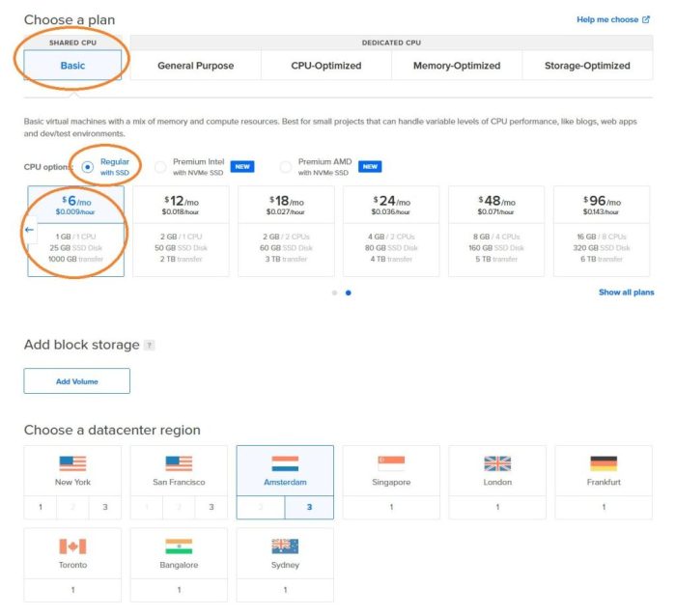Click NEW badge next to Premium Intel
676x616 pixels.
pyautogui.click(x=242, y=166)
